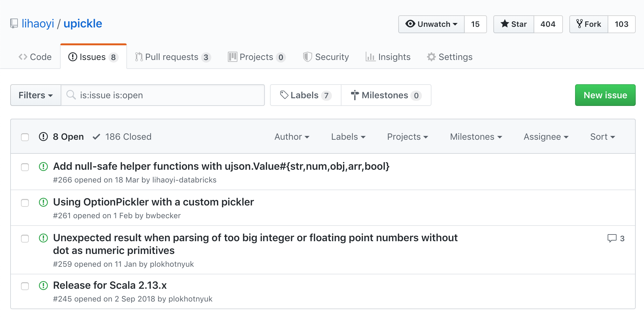
Task: Click the tag icon in Labels button
Action: click(x=284, y=95)
